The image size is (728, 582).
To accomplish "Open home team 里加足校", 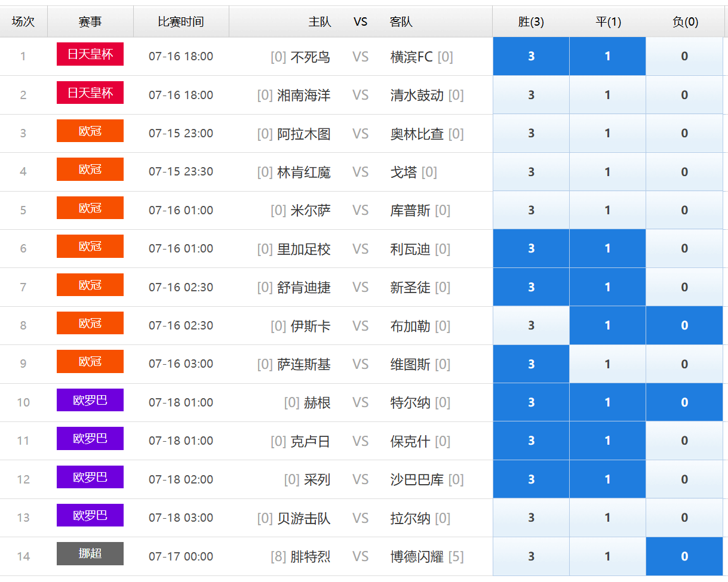I will 304,249.
